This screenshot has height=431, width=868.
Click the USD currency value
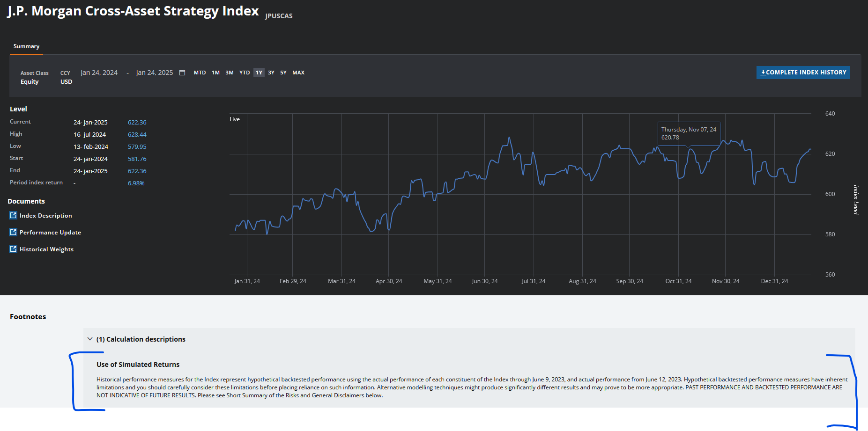(x=67, y=81)
